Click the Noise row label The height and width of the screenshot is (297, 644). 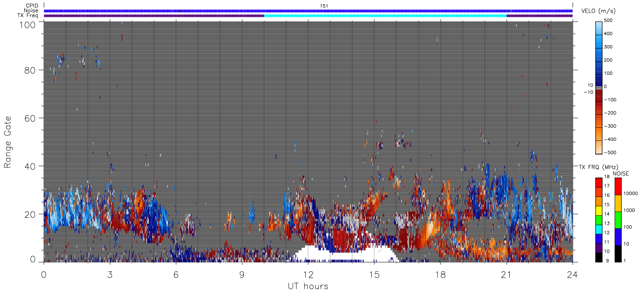point(31,10)
